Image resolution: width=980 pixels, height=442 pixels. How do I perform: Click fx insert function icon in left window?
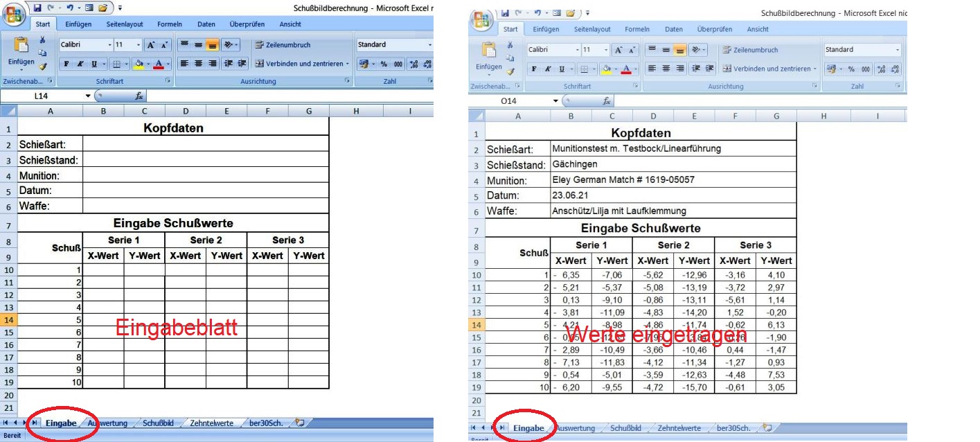click(x=139, y=96)
